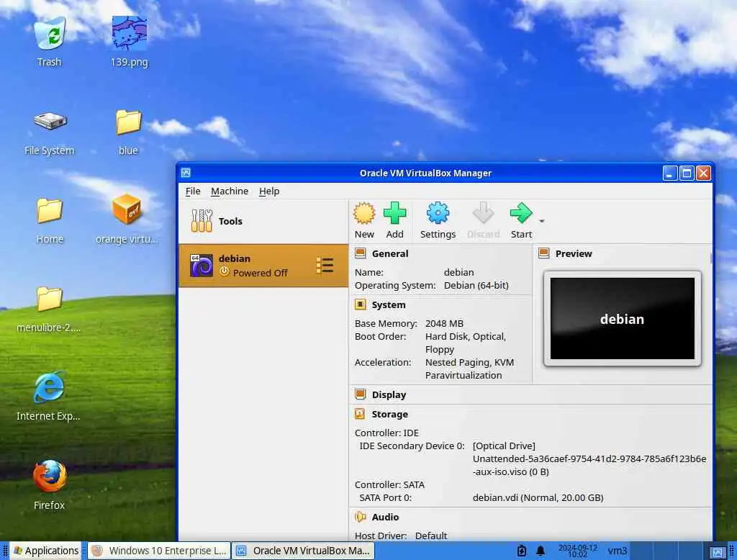Click 'Controller: SATA' label
737x560 pixels.
point(389,484)
